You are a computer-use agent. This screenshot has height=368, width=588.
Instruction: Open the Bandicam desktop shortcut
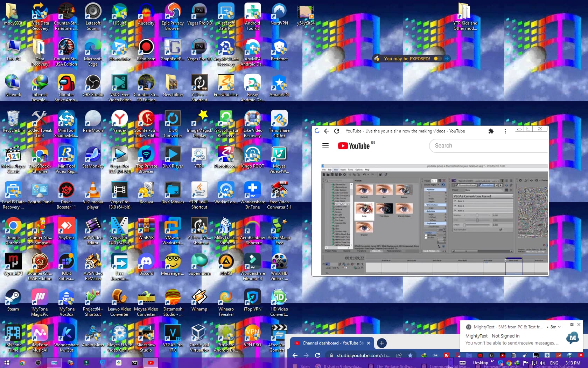click(x=146, y=50)
